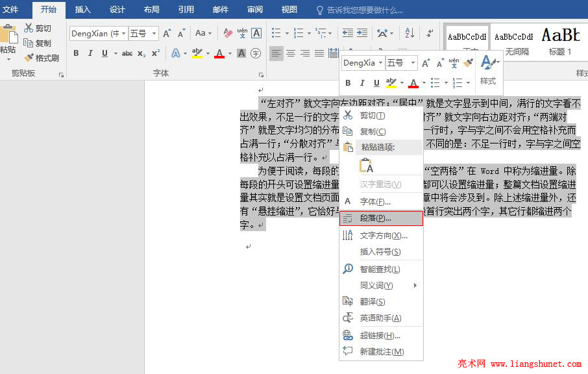The image size is (588, 374).
Task: Expand the 同义词 submenu arrow
Action: point(415,286)
